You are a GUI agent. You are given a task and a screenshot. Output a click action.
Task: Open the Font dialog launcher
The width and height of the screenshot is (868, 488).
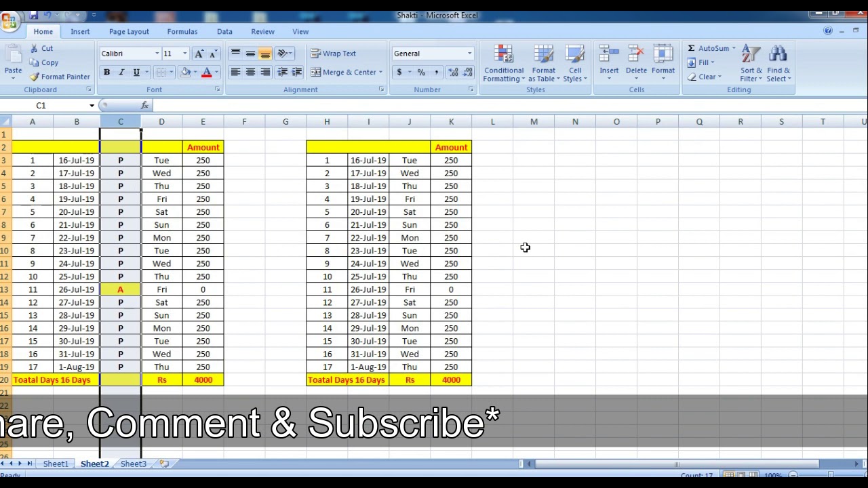(x=218, y=89)
